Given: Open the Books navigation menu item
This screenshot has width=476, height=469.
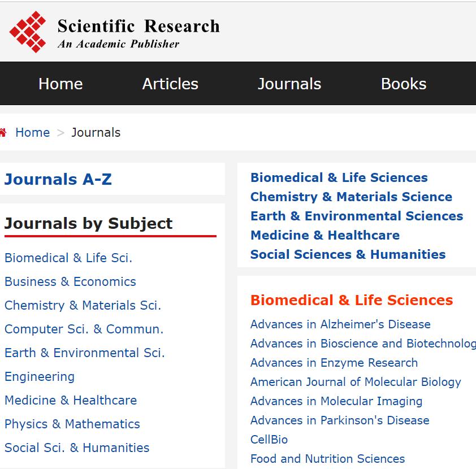Looking at the screenshot, I should [x=404, y=84].
